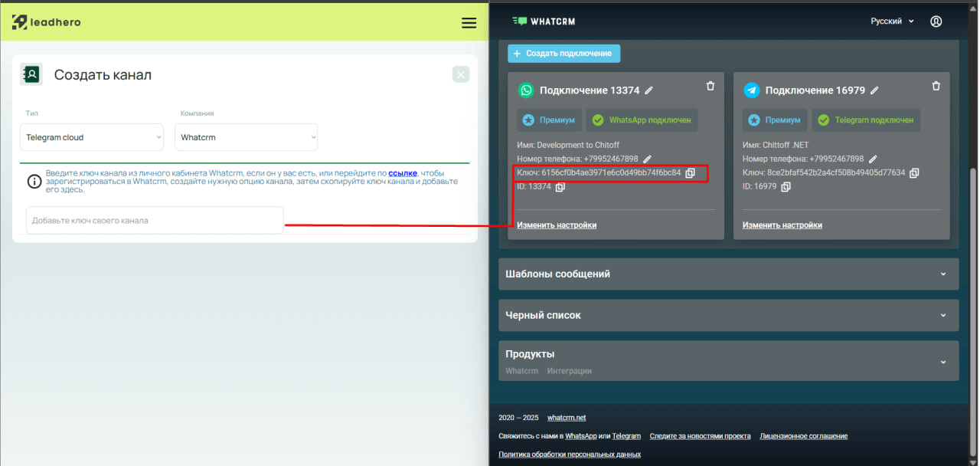Image resolution: width=980 pixels, height=466 pixels.
Task: Copy the ID 16979
Action: [786, 187]
